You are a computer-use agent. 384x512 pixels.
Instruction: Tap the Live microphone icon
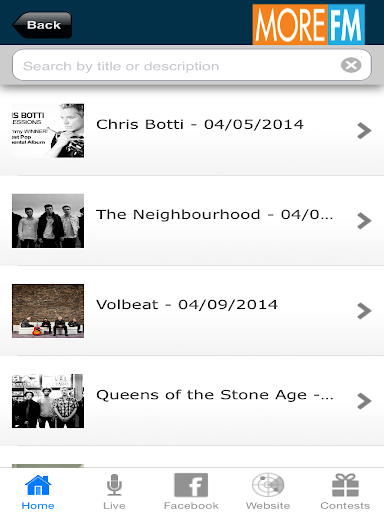114,485
